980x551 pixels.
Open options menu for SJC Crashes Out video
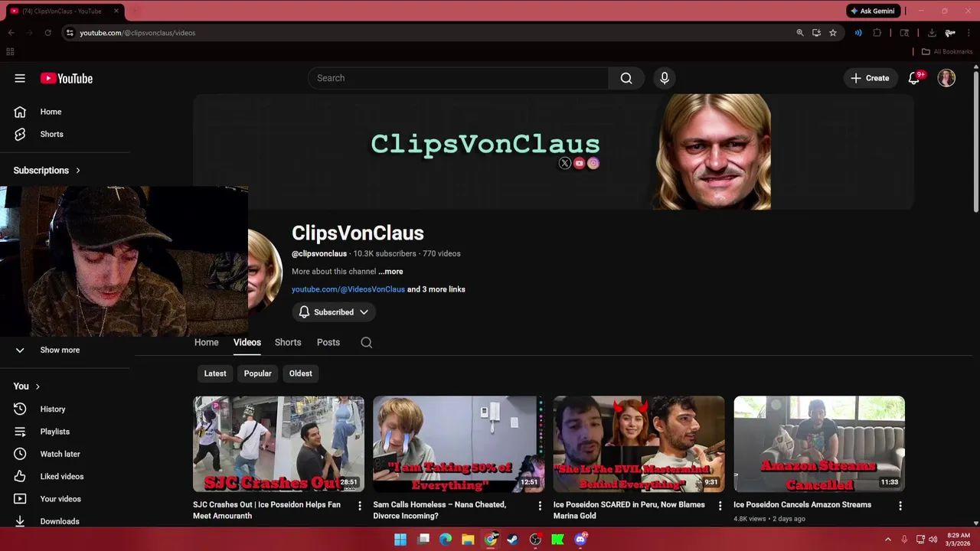point(360,506)
